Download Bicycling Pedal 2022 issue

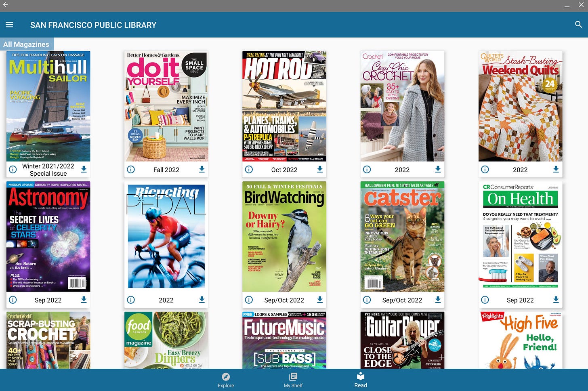[202, 300]
